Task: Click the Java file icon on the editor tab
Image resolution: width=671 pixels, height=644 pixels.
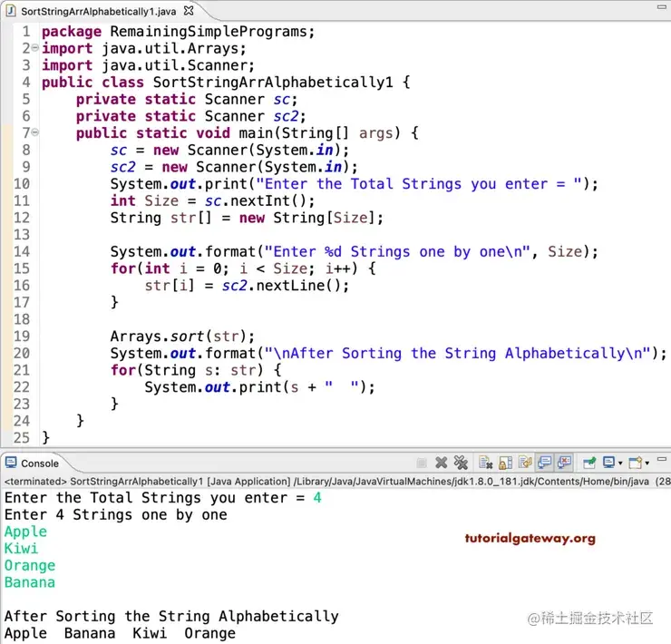Action: coord(11,11)
